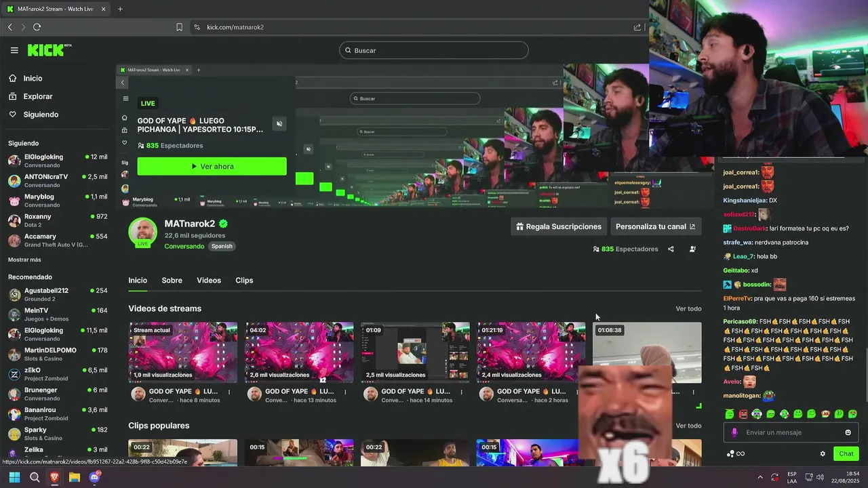Open Agustabell212 in Recomendado
868x488 pixels.
pos(58,294)
